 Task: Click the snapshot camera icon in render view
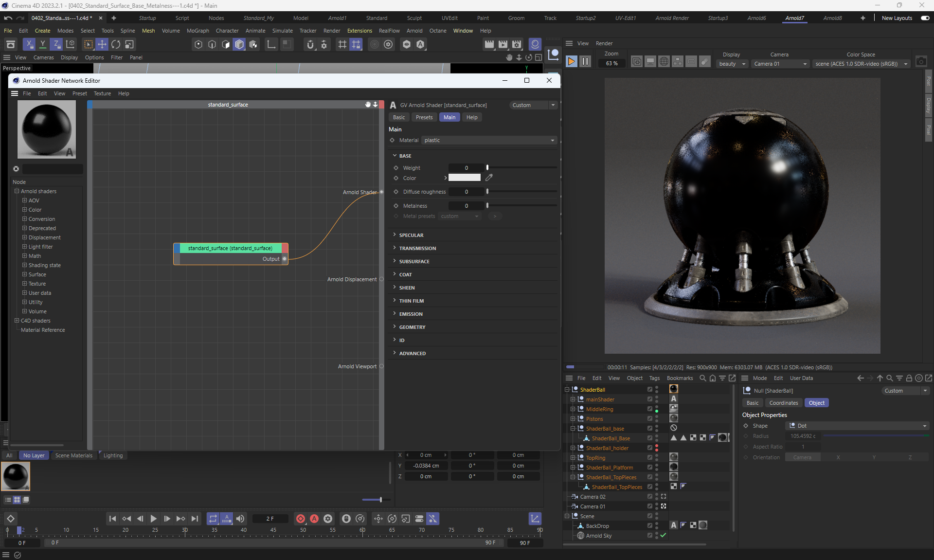coord(921,62)
